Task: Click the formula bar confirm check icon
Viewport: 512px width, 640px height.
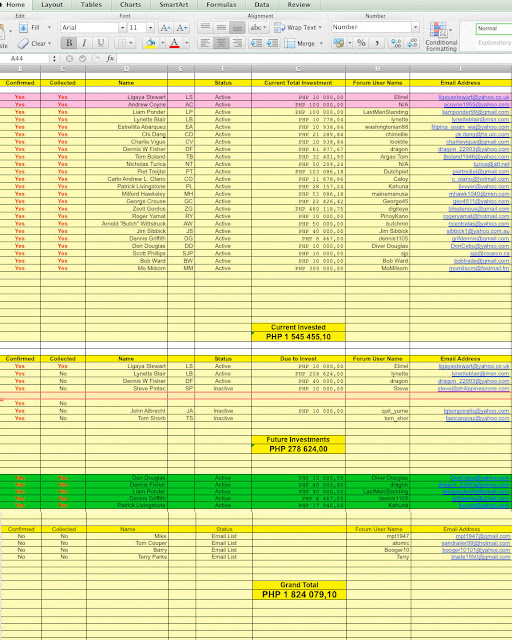Action: 82,58
